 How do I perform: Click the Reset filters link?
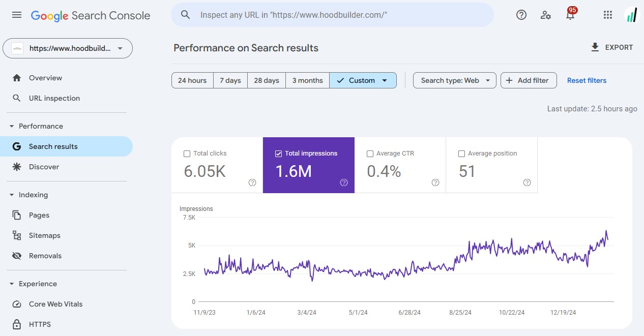pyautogui.click(x=587, y=80)
